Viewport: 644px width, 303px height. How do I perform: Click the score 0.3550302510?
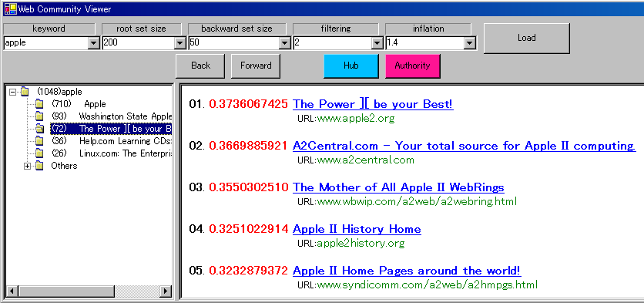point(249,187)
